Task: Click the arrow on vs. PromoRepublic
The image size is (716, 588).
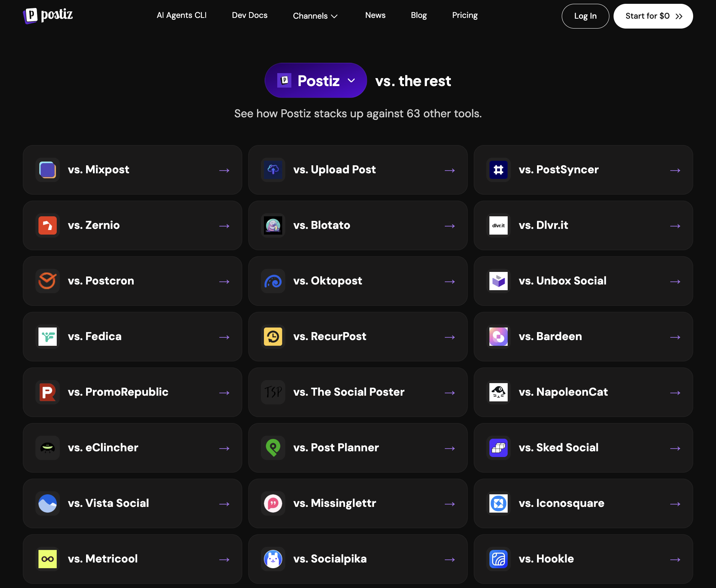Action: (x=224, y=393)
